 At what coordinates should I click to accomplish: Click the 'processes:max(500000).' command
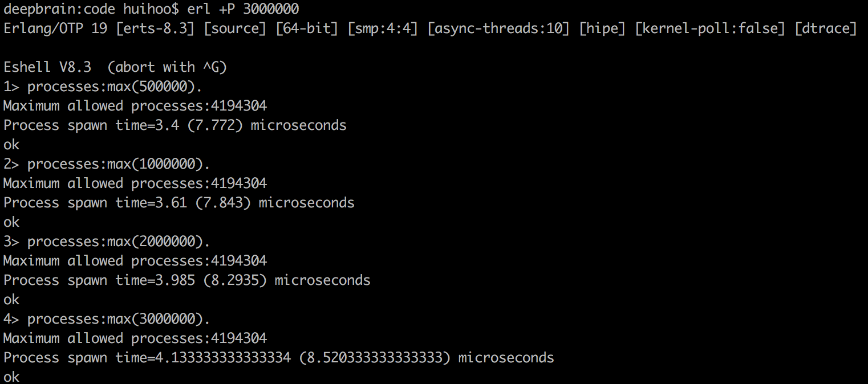coord(115,87)
